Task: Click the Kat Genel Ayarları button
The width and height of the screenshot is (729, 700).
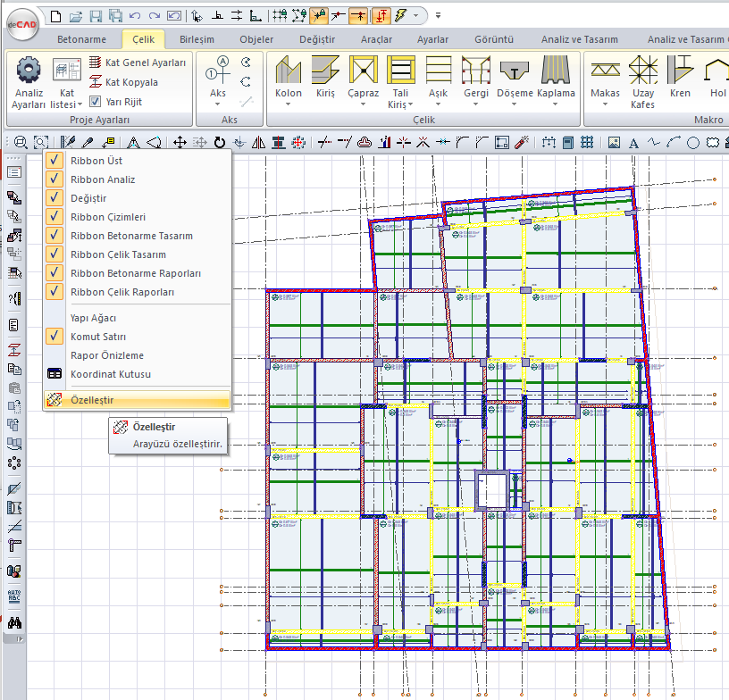Action: pos(138,62)
